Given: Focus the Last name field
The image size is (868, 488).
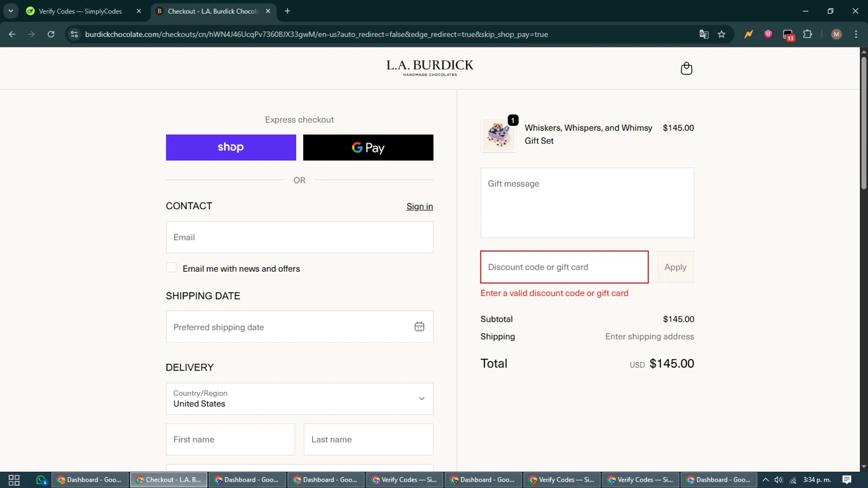Looking at the screenshot, I should click(x=368, y=439).
